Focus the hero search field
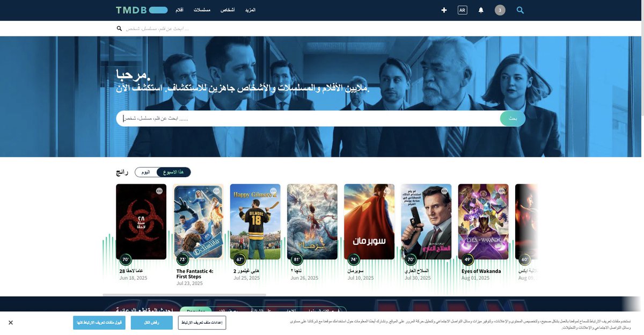 (x=309, y=119)
